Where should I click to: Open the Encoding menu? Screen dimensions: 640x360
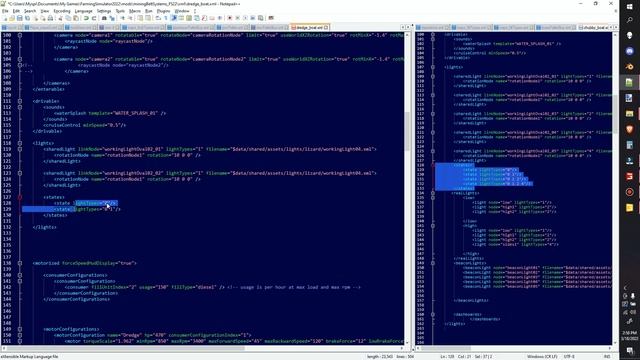click(62, 11)
